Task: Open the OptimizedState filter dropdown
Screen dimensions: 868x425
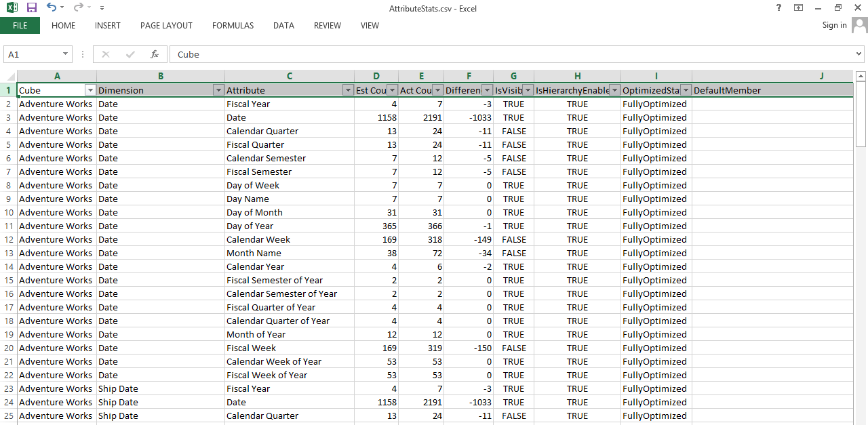Action: click(x=686, y=90)
